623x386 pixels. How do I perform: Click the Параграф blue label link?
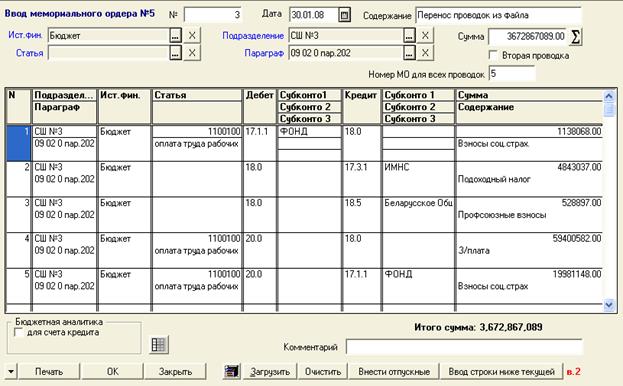[x=264, y=53]
